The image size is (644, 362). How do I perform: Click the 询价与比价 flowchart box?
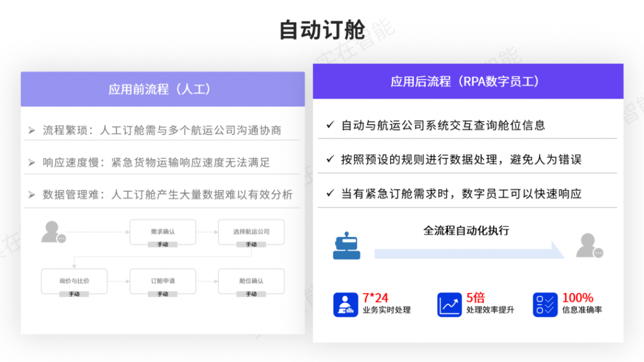tap(74, 281)
